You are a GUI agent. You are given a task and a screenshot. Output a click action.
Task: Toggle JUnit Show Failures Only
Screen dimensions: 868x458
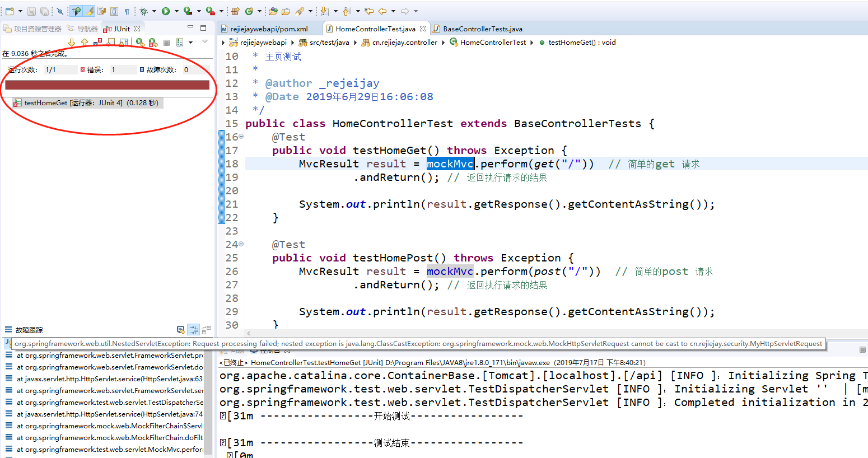97,43
